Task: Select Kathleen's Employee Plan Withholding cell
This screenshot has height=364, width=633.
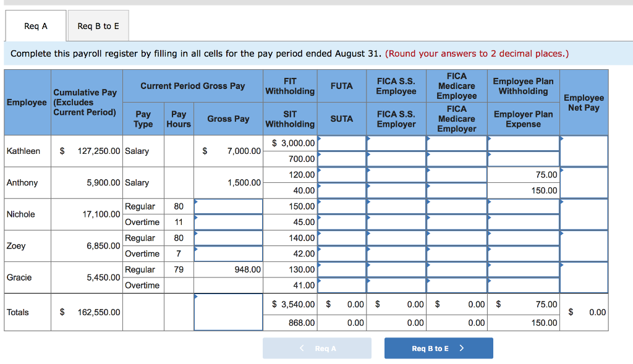Action: 524,143
